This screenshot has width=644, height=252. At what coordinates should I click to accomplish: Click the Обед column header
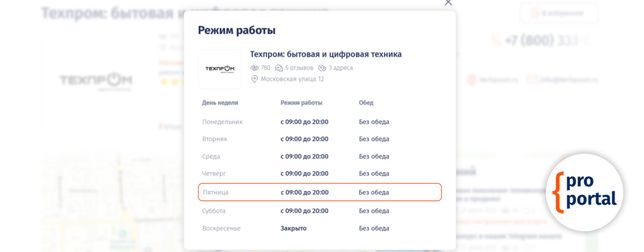pos(366,103)
